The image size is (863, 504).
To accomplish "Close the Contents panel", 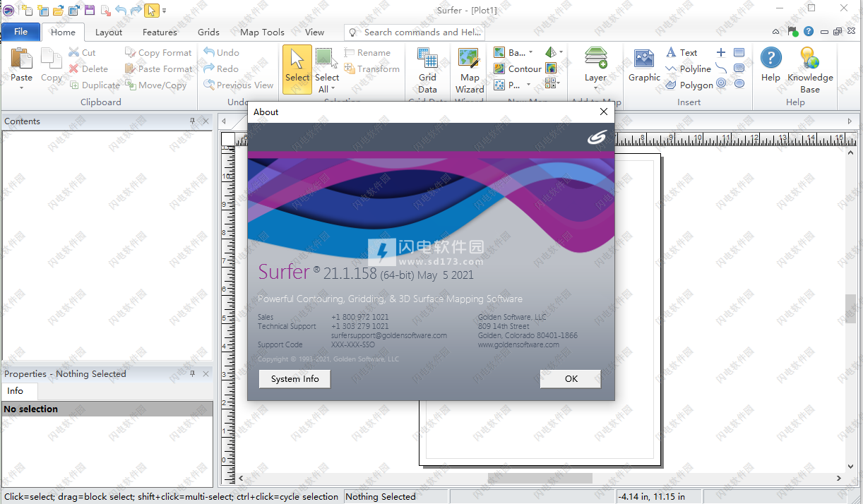I will pyautogui.click(x=206, y=121).
